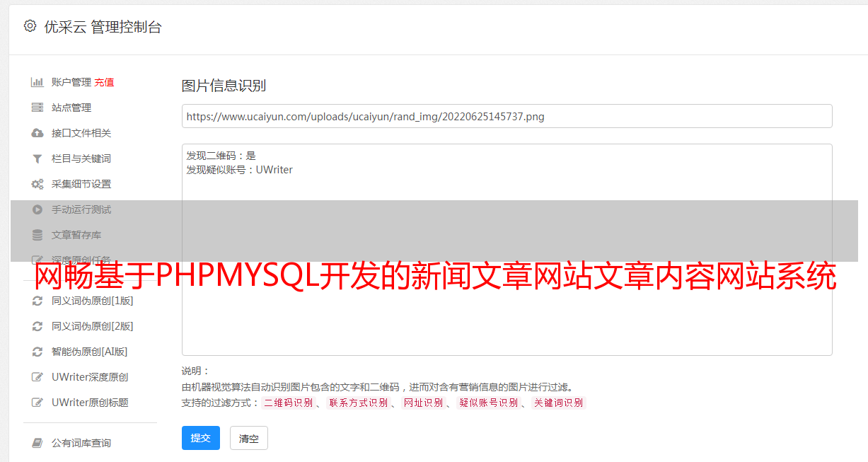The image size is (868, 462).
Task: Click the result line 发现二维码：是
Action: pyautogui.click(x=221, y=156)
